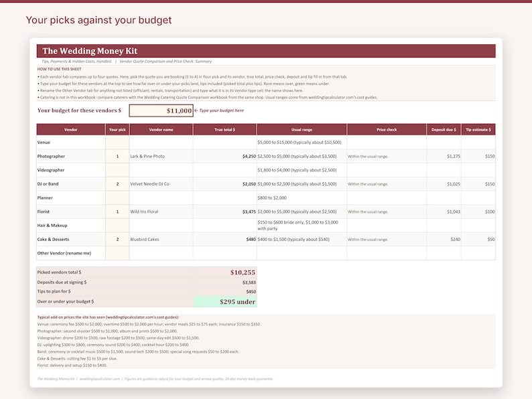Click the empty Hair & Makeup pick cell

tap(117, 226)
